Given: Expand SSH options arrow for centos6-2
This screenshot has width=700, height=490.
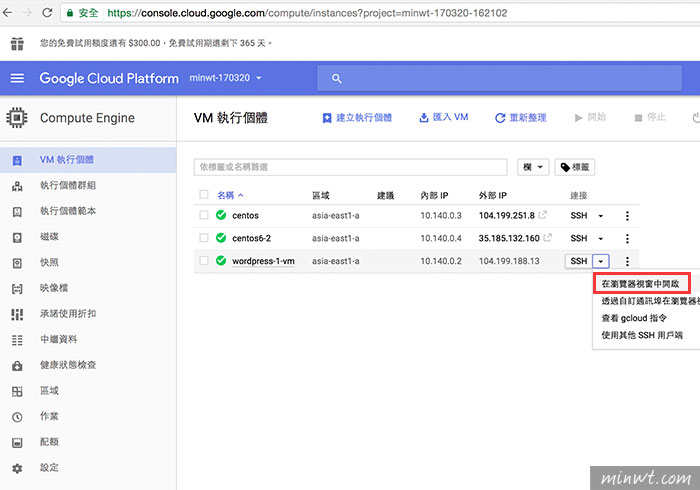Looking at the screenshot, I should 601,239.
